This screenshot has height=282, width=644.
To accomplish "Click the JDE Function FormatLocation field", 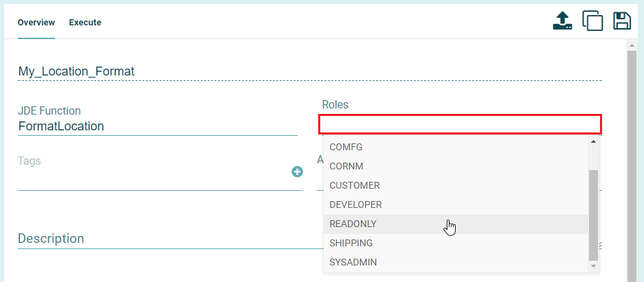I will (x=157, y=126).
